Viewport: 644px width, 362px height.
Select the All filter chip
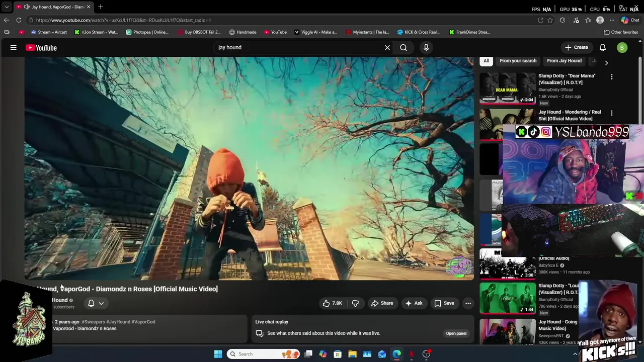click(x=486, y=61)
